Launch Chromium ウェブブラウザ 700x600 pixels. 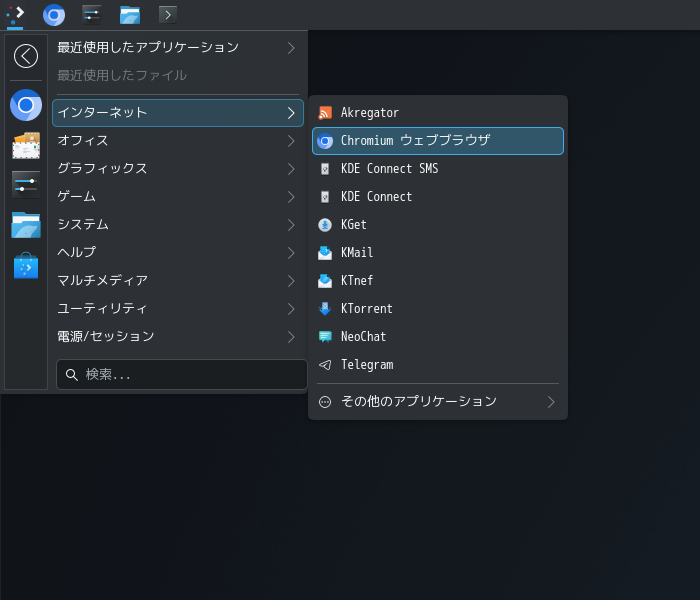[438, 141]
